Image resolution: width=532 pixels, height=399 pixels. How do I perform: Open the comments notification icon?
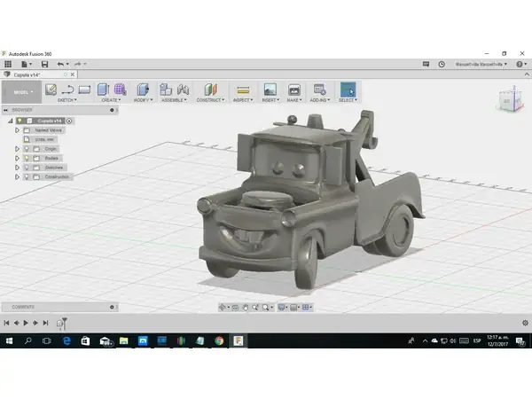[x=426, y=64]
